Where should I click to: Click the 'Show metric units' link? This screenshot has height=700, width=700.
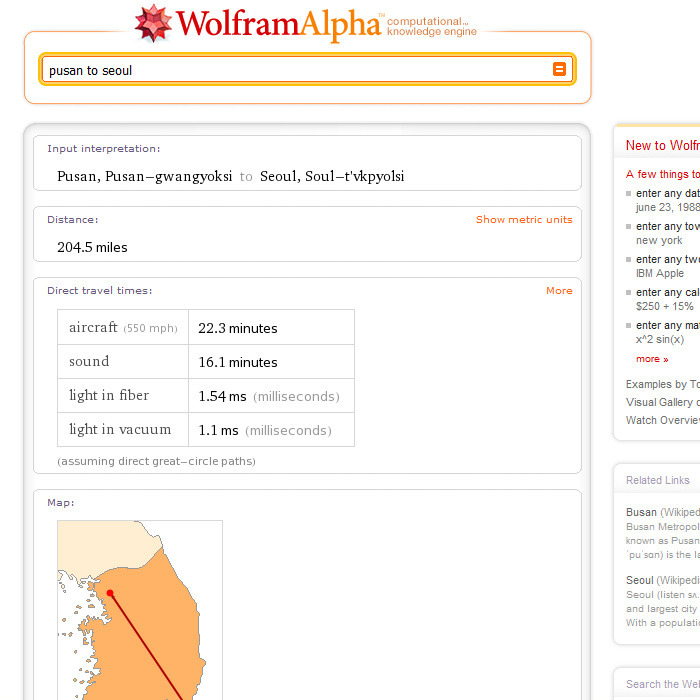(524, 220)
